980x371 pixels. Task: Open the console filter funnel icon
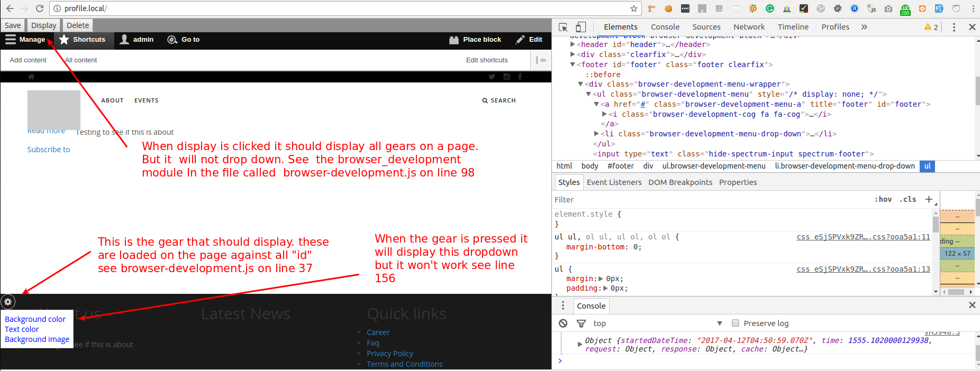(x=581, y=323)
